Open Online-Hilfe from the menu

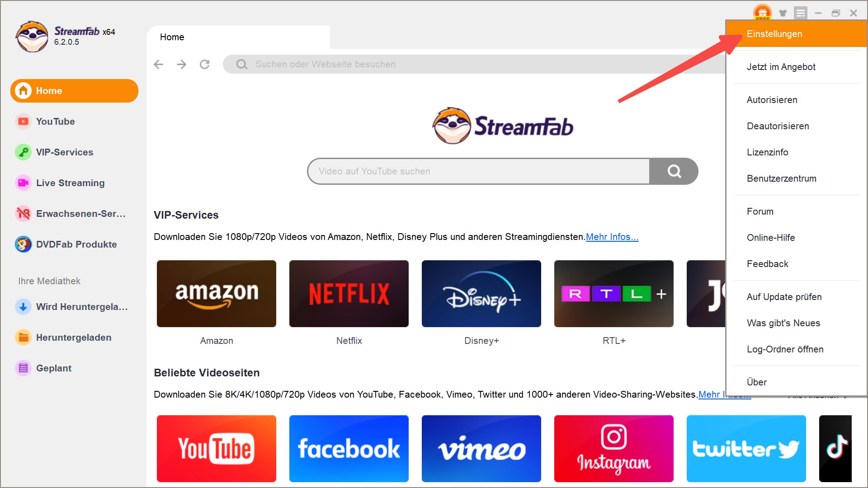coord(797,238)
